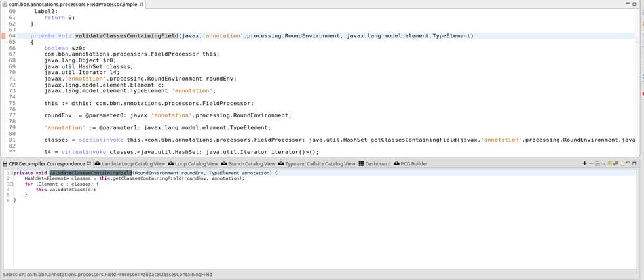The height and width of the screenshot is (280, 644).
Task: Click line number 64 in the Jimple gutter
Action: point(12,36)
